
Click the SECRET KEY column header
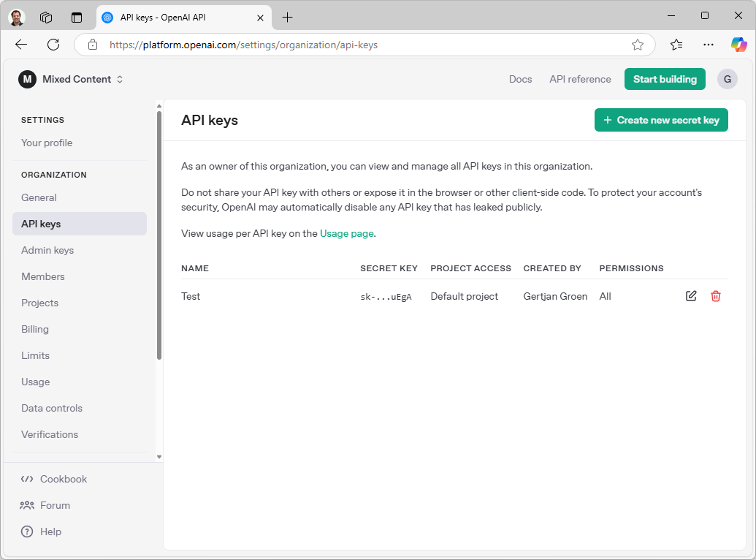[389, 268]
